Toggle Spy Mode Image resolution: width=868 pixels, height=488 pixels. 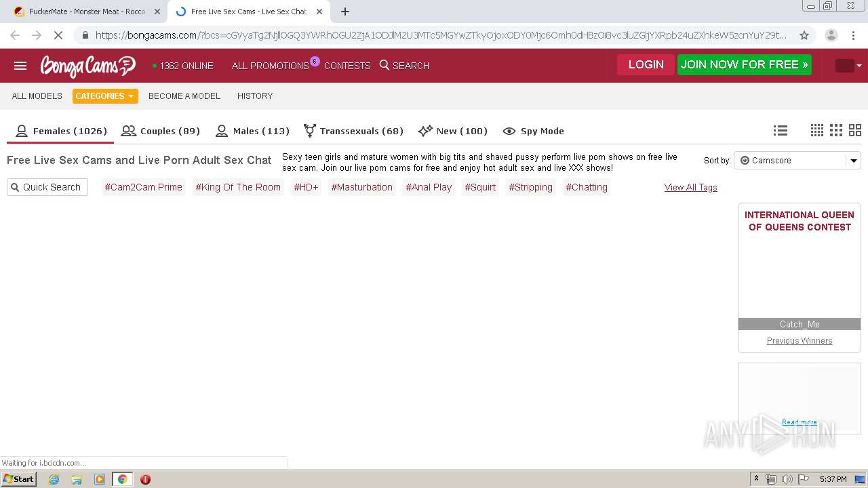pos(534,131)
